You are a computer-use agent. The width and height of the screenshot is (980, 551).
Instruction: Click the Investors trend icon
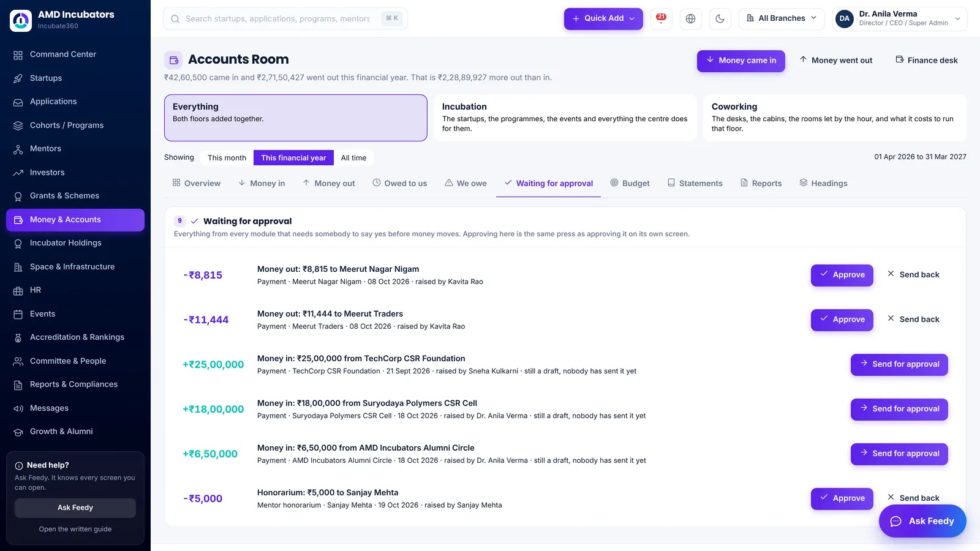coord(18,173)
